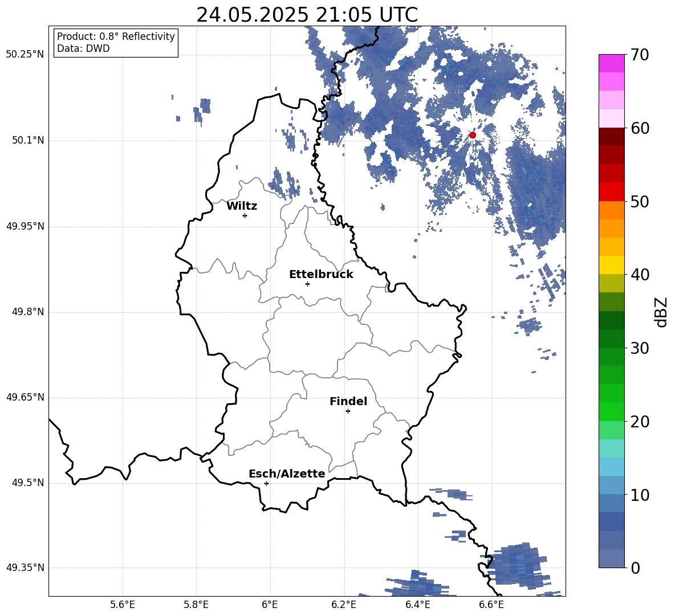Image resolution: width=675 pixels, height=616 pixels.
Task: Click the magenta swatch atop the colorbar
Action: click(611, 63)
